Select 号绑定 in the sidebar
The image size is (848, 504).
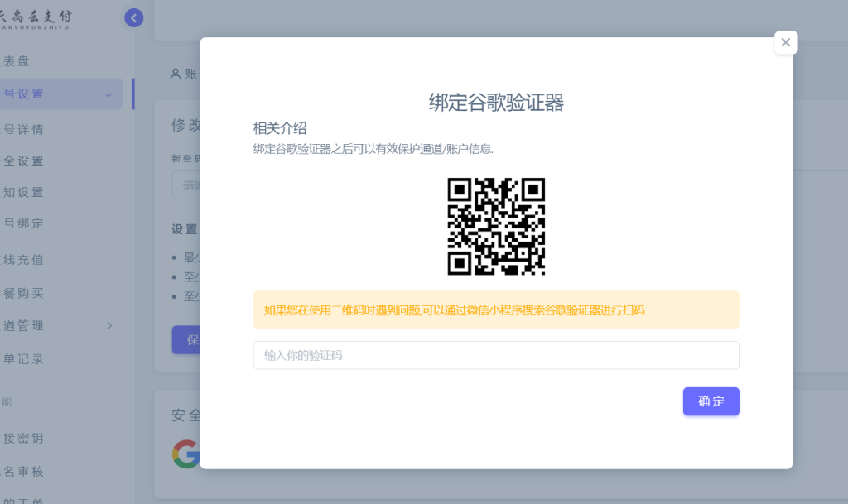point(24,223)
